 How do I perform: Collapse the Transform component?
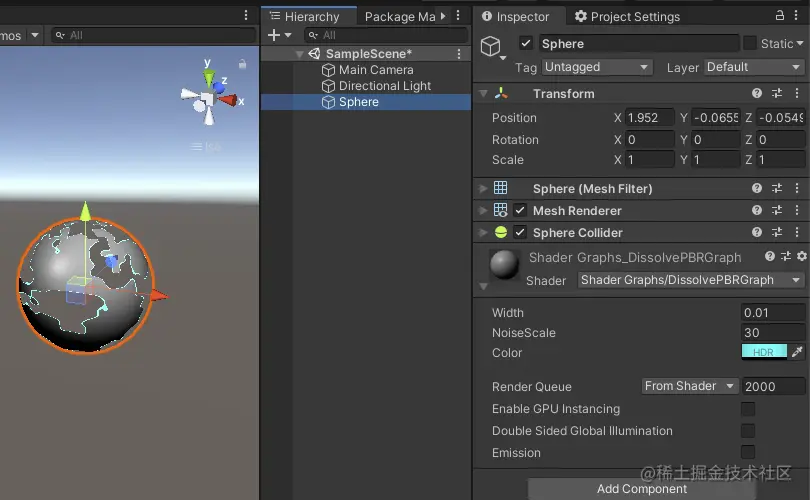pos(484,93)
